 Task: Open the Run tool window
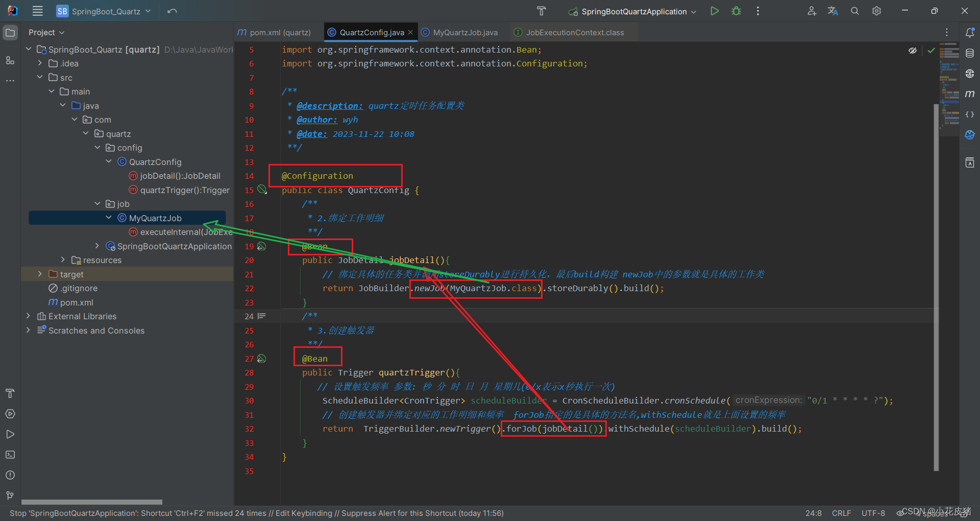click(x=10, y=434)
